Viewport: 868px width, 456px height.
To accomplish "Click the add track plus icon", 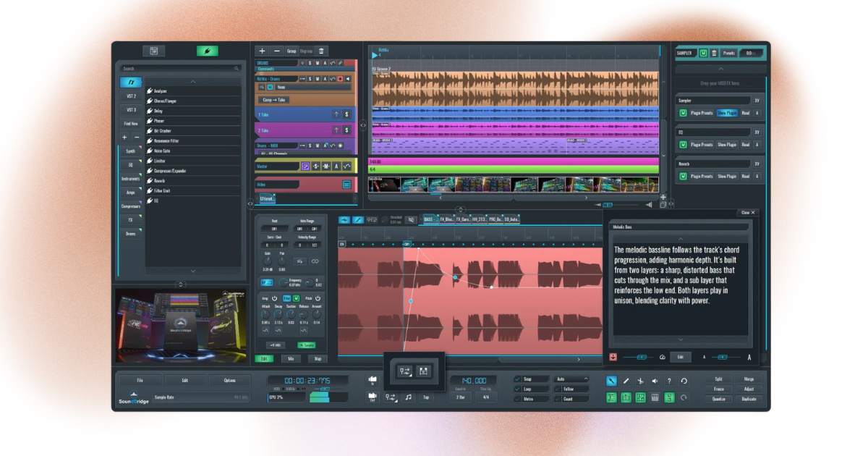I will point(262,51).
